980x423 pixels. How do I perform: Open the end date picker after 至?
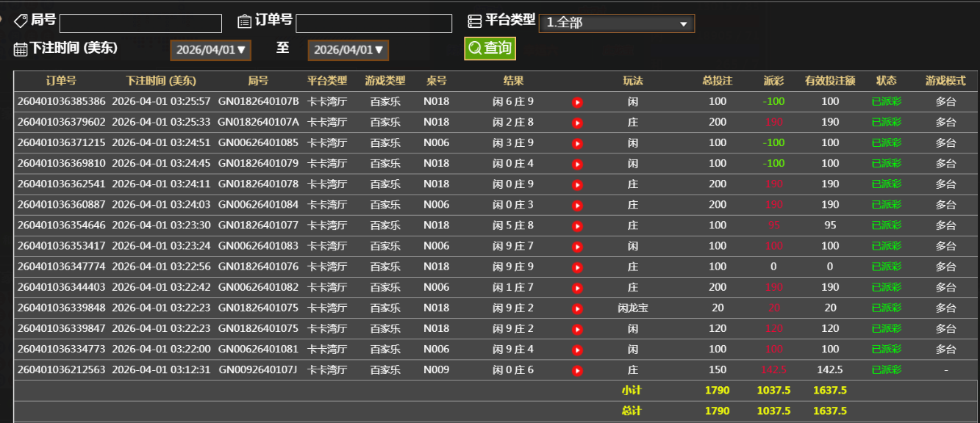[x=348, y=50]
